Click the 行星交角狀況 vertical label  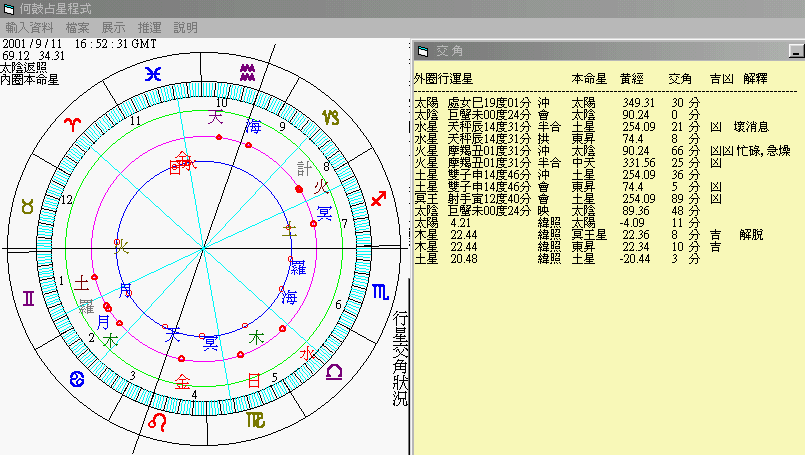tap(400, 358)
